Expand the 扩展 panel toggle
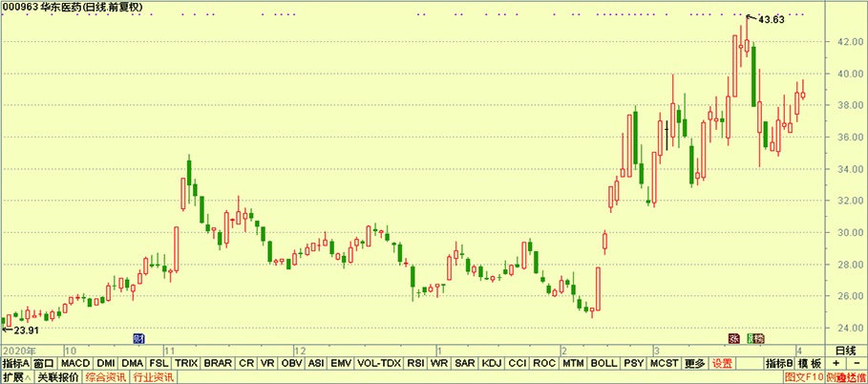Viewport: 868px width, 384px height. point(16,378)
